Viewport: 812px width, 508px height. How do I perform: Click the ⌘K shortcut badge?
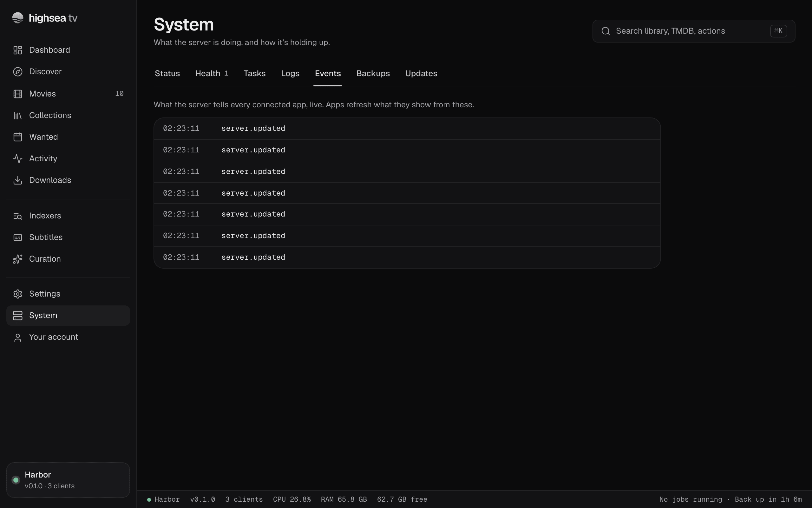778,31
